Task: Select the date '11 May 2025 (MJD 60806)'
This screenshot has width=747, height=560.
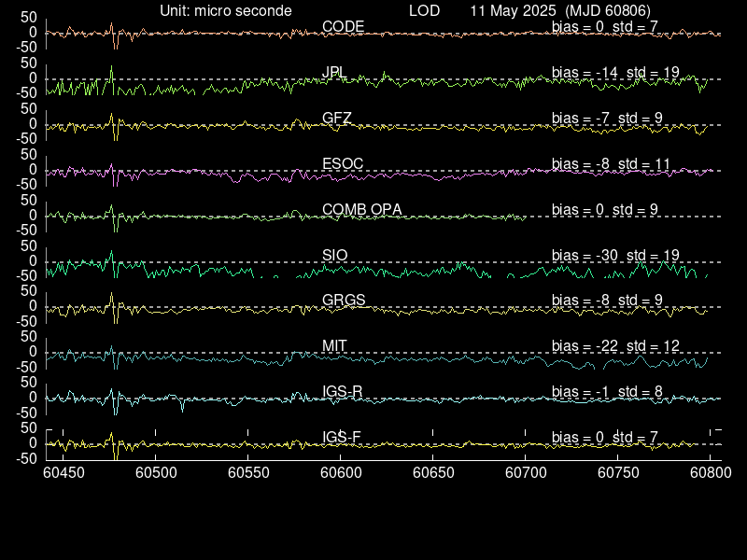Action: point(560,11)
